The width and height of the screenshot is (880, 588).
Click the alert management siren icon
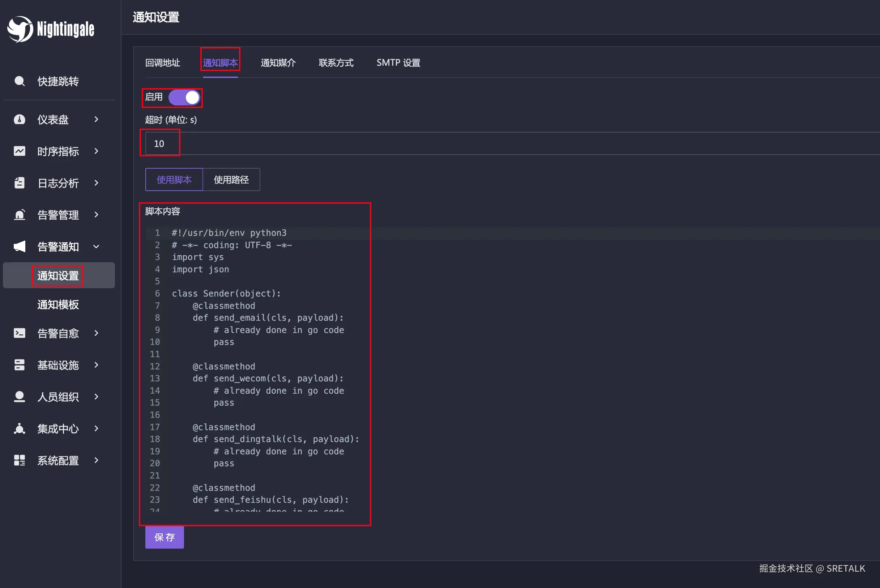click(20, 215)
